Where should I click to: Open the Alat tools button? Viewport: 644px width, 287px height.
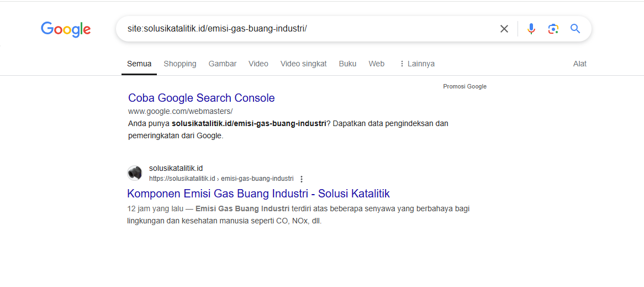[x=580, y=64]
